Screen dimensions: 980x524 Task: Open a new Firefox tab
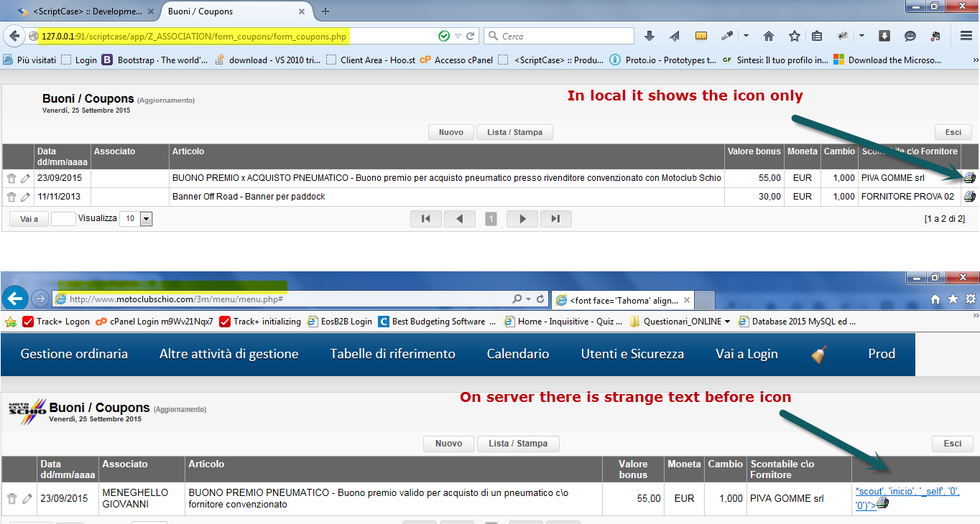(325, 11)
